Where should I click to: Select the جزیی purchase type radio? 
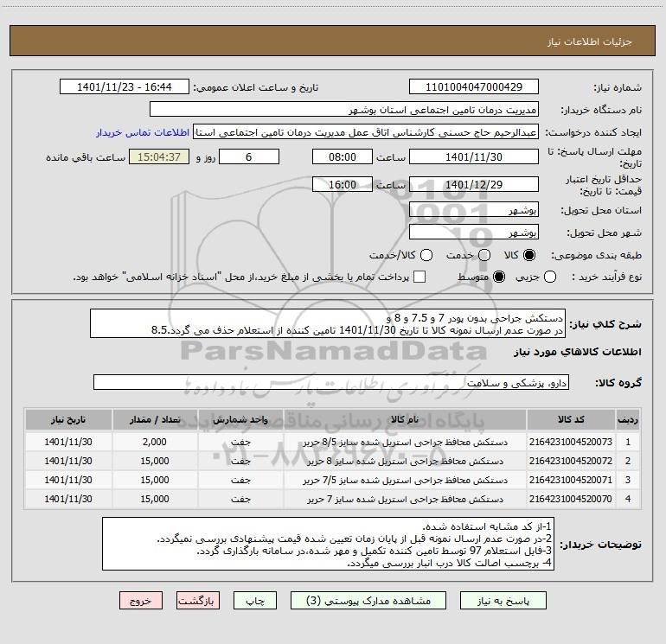(549, 277)
